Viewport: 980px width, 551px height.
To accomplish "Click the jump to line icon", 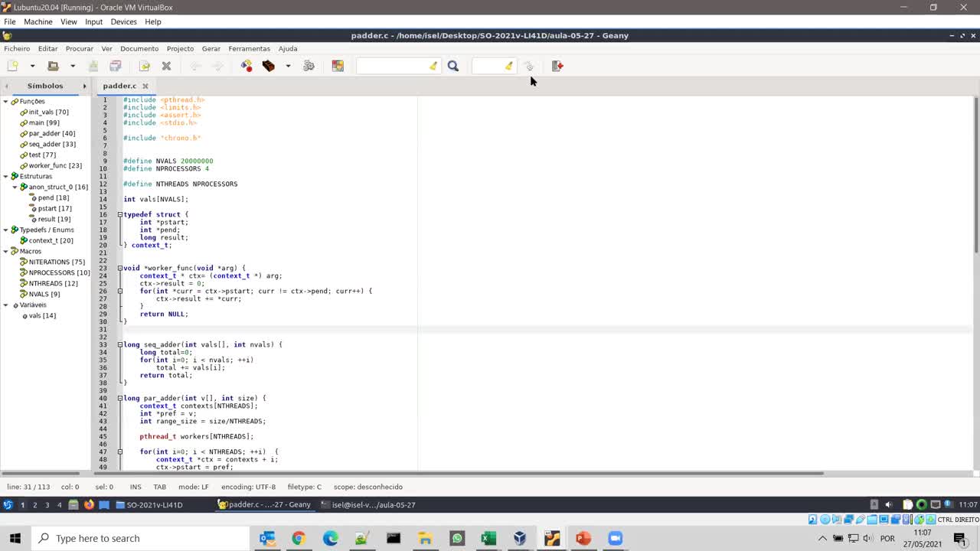I will coord(528,66).
